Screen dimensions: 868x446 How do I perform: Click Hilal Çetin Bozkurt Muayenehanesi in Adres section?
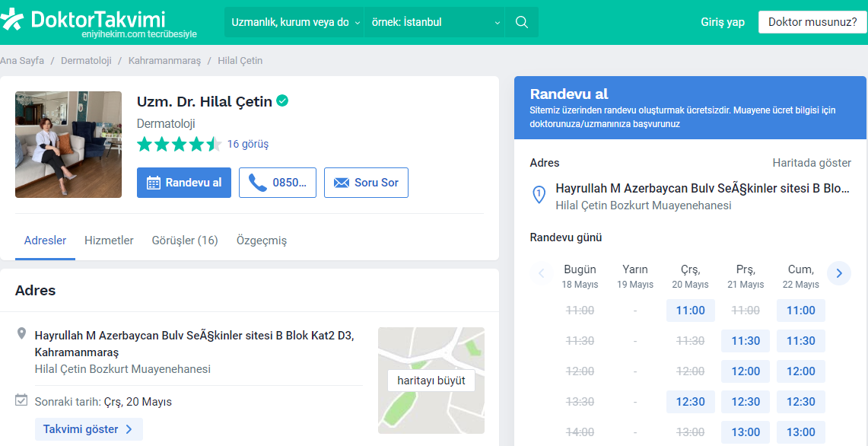pos(122,369)
